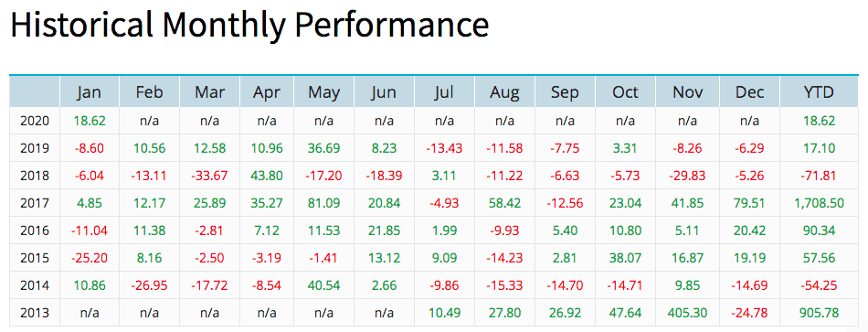
Task: Click the 2013 row label
Action: (35, 313)
